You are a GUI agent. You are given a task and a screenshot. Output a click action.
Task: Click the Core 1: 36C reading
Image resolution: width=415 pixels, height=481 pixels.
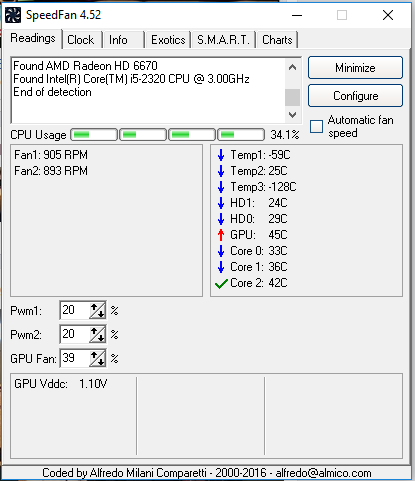(259, 267)
